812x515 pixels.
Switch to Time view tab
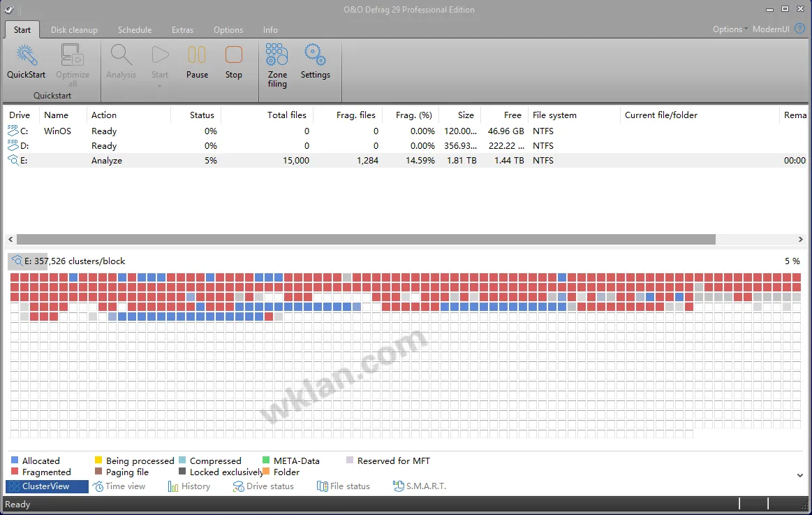pyautogui.click(x=119, y=486)
